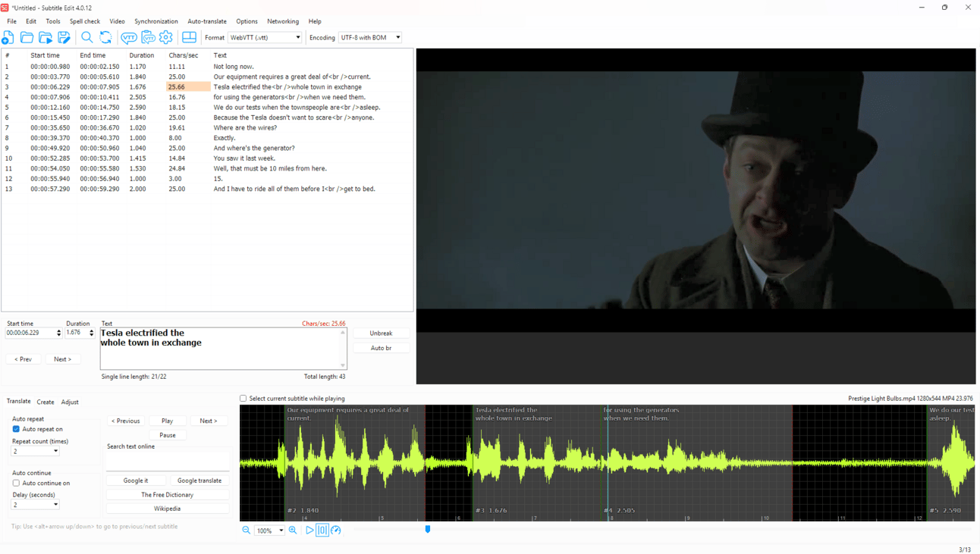
Task: Click the Subtitle Edit app icon in title bar
Action: click(x=5, y=8)
